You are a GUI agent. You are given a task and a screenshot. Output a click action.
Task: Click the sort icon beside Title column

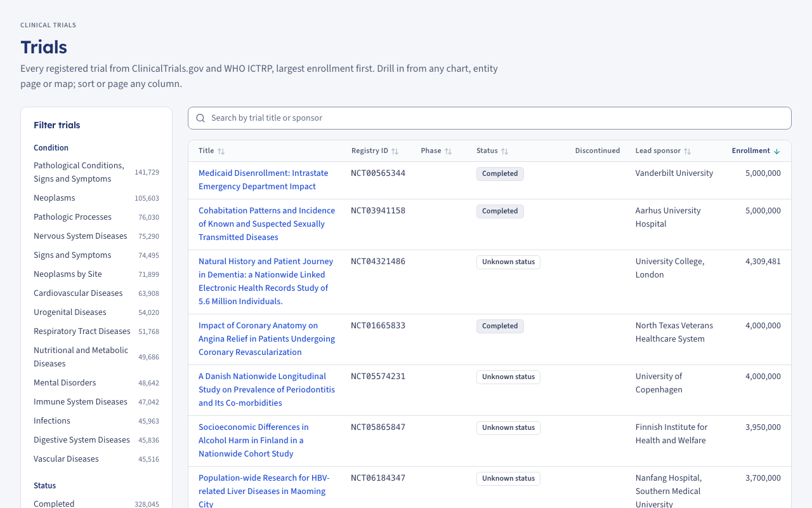tap(221, 151)
